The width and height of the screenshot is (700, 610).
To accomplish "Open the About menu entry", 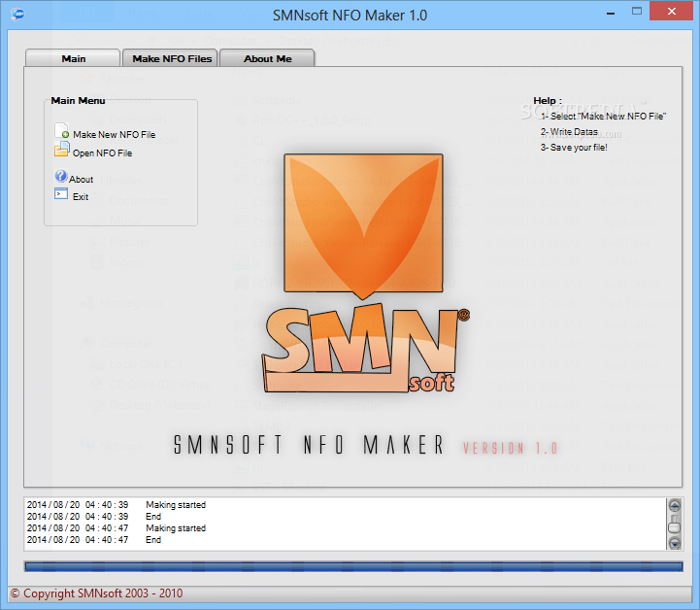I will 82,179.
